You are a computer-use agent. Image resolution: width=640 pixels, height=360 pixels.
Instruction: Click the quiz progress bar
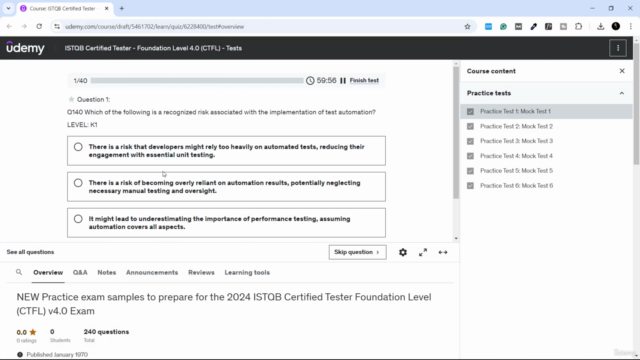coord(197,80)
